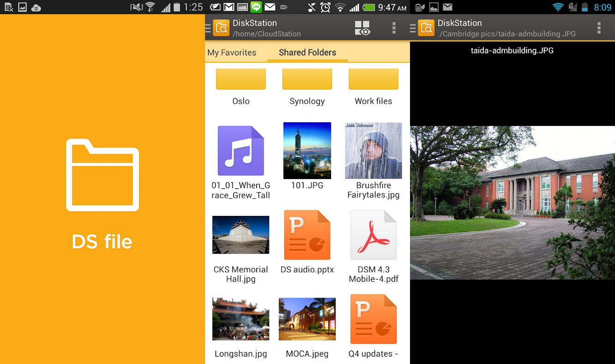Open the CKS Memorial Hall.jpg thumbnail
The image size is (615, 364).
241,235
